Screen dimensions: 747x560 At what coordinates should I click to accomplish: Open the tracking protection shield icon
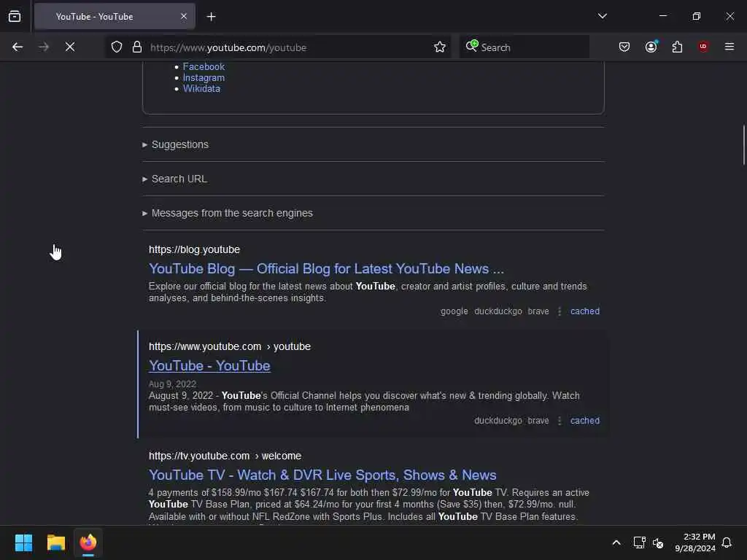click(x=117, y=47)
